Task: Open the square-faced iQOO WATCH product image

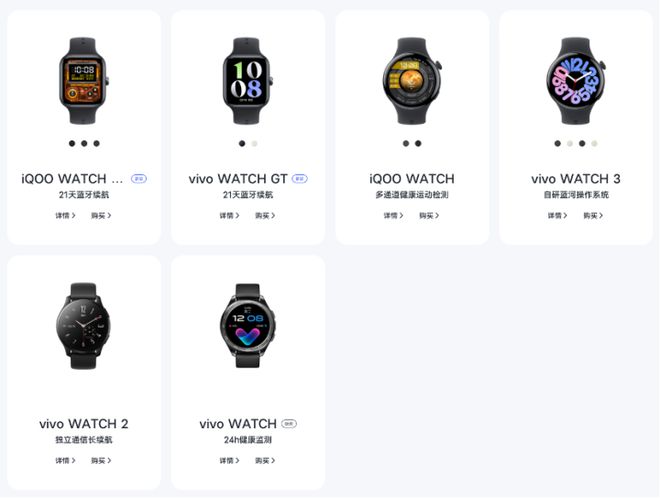Action: click(84, 81)
